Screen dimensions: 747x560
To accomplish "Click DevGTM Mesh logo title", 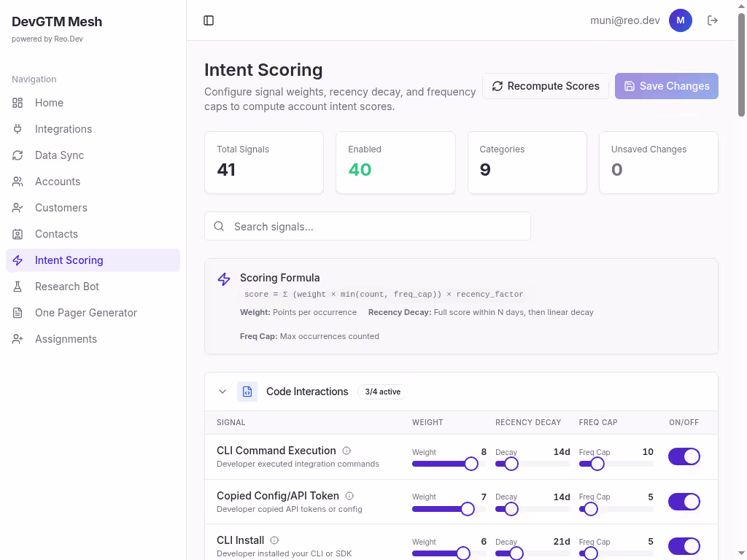I will pyautogui.click(x=57, y=22).
